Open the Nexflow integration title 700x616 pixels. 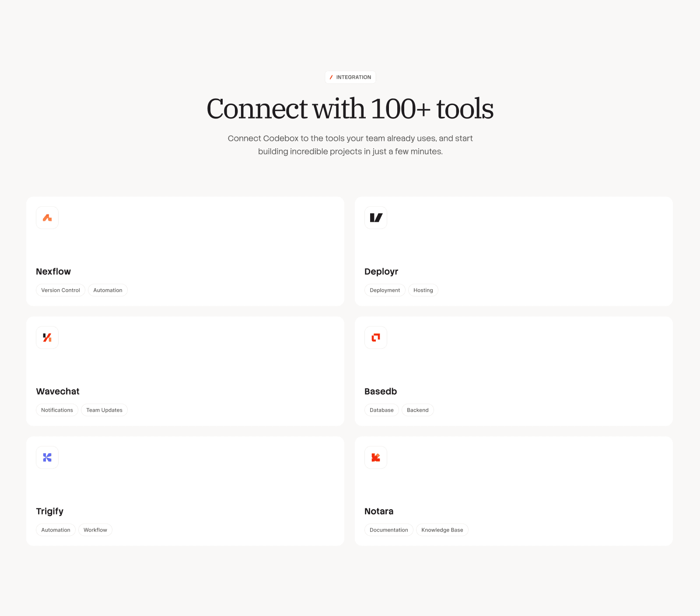(x=53, y=271)
